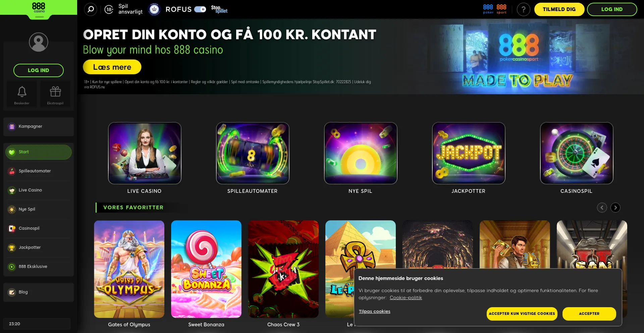Show next favorites with right arrow
Screen dimensions: 644x333
point(615,208)
